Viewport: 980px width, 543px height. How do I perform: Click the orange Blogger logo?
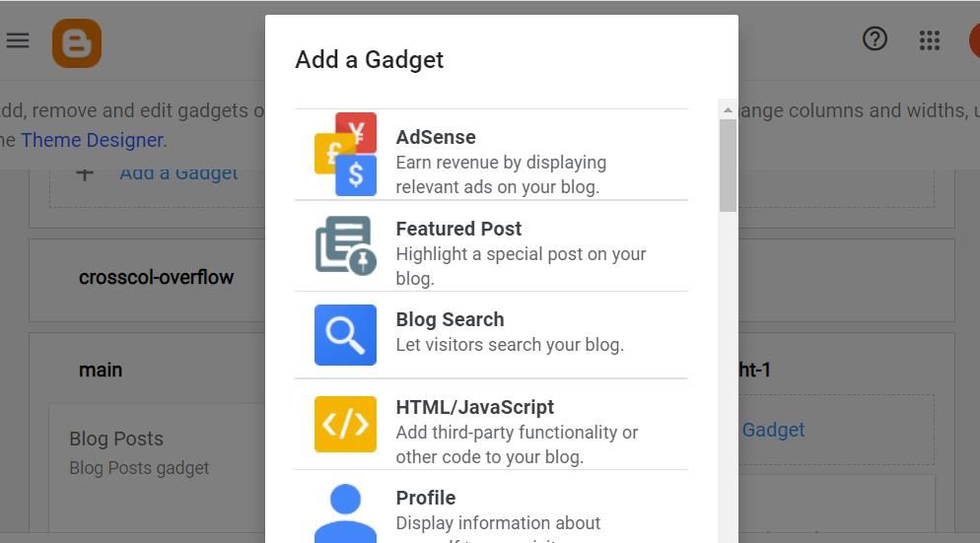click(77, 43)
